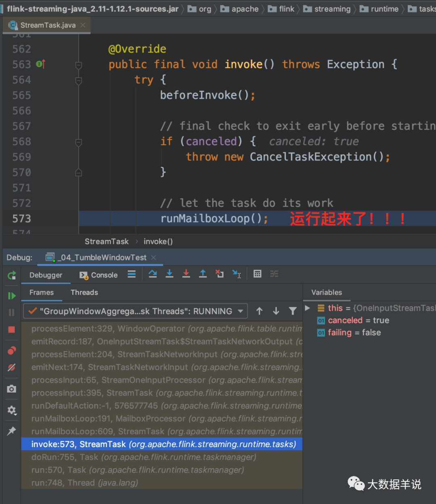Click Run to Cursor icon
The image size is (436, 504).
pos(236,274)
